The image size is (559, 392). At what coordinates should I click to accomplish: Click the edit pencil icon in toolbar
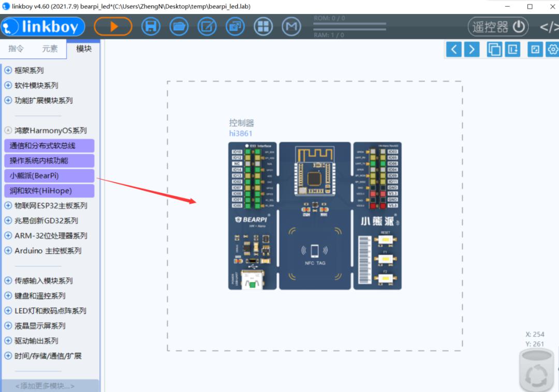tap(207, 26)
